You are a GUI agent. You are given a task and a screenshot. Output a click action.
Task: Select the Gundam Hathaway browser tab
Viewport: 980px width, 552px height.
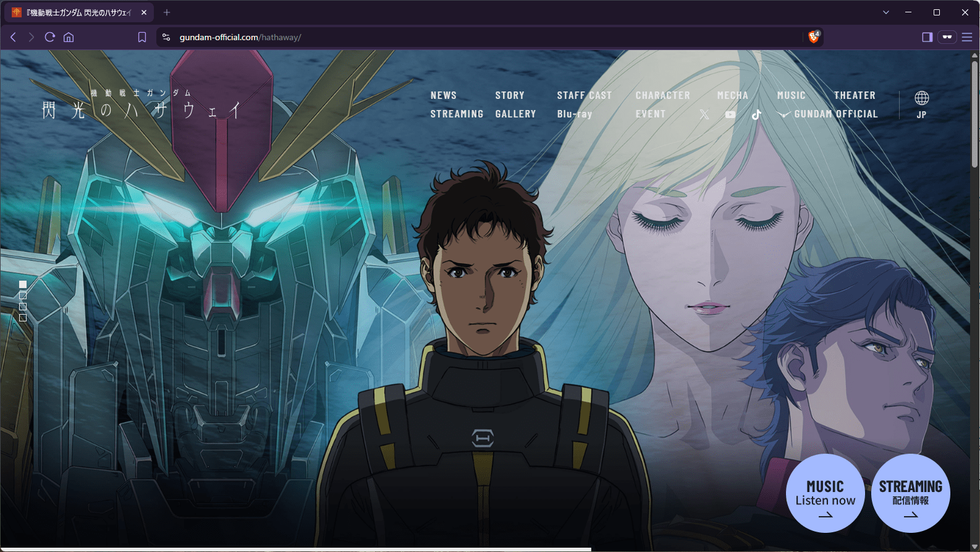80,12
